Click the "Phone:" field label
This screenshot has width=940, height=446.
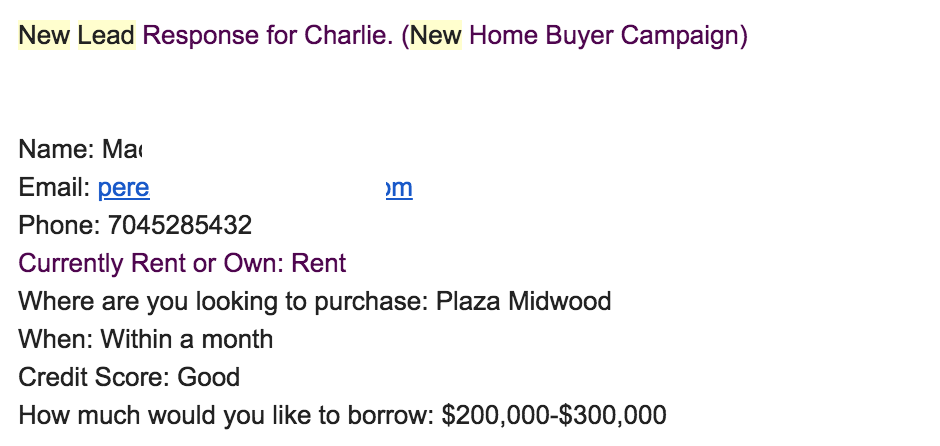pyautogui.click(x=59, y=226)
